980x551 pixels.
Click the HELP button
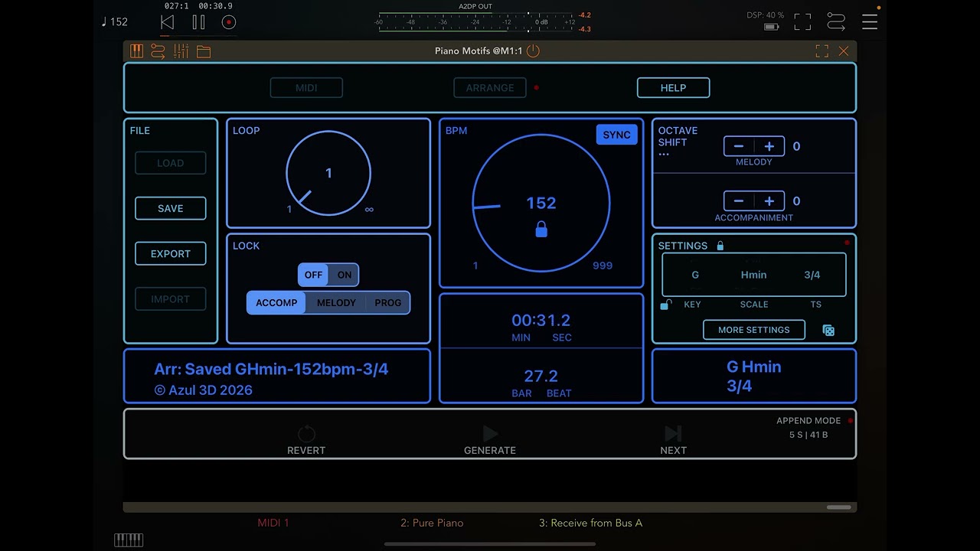click(x=673, y=88)
